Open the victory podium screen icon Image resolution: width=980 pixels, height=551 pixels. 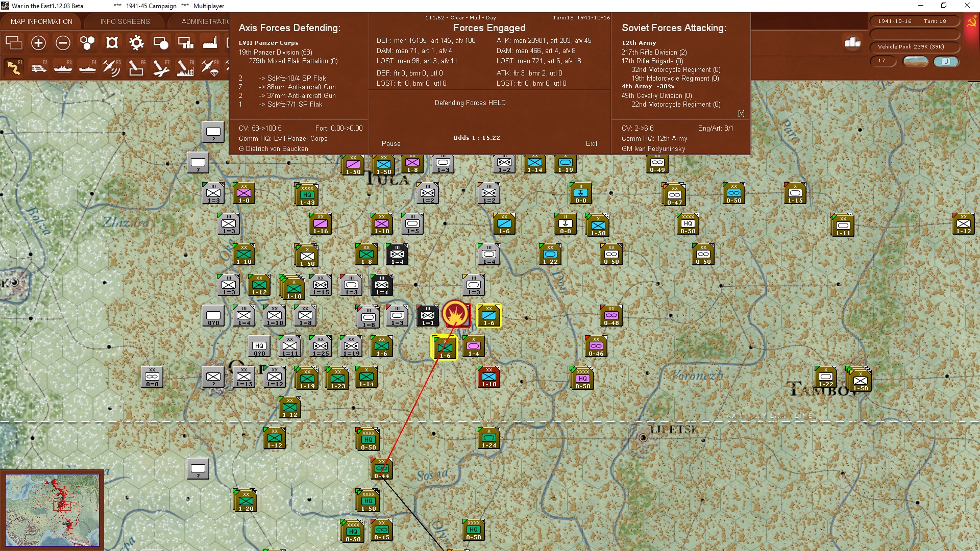tap(853, 42)
